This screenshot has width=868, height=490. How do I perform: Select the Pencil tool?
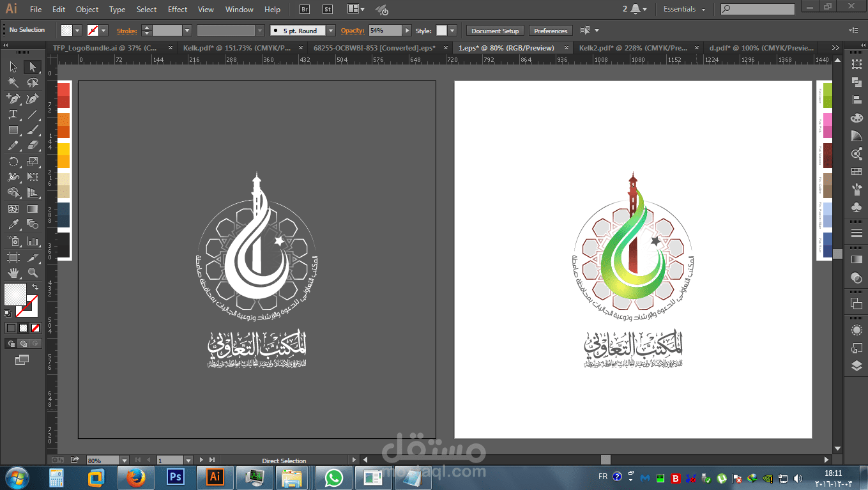coord(13,146)
